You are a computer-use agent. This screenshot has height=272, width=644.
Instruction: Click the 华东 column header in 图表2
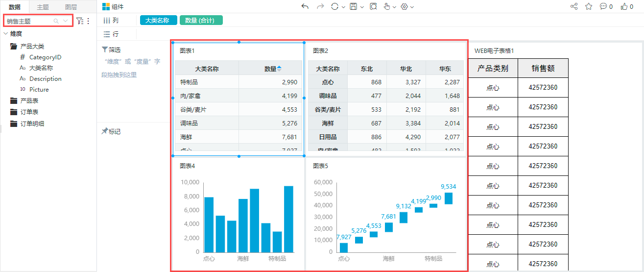[445, 69]
